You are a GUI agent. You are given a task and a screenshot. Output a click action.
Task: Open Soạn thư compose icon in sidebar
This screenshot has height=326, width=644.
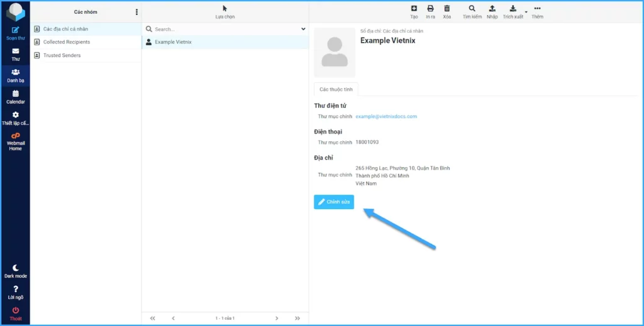(x=16, y=32)
